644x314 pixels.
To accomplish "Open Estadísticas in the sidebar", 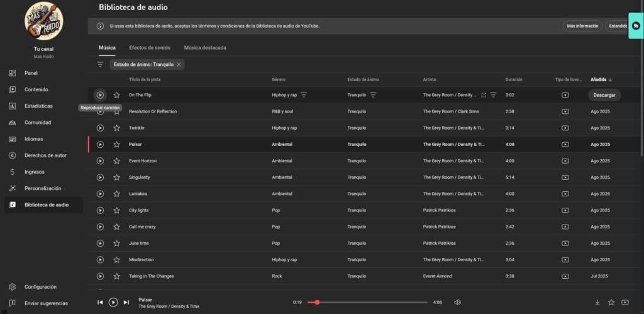I will 43,106.
